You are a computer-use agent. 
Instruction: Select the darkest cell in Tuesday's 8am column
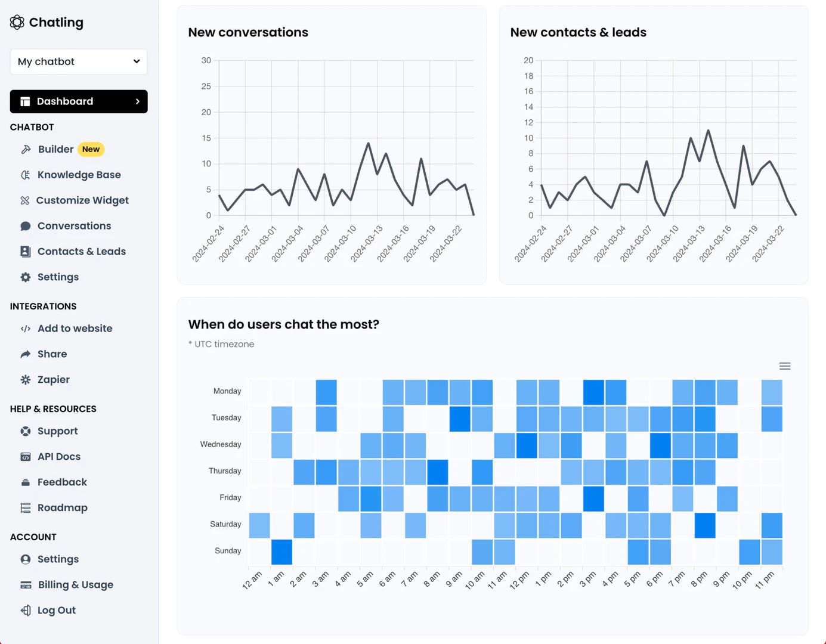tap(460, 417)
